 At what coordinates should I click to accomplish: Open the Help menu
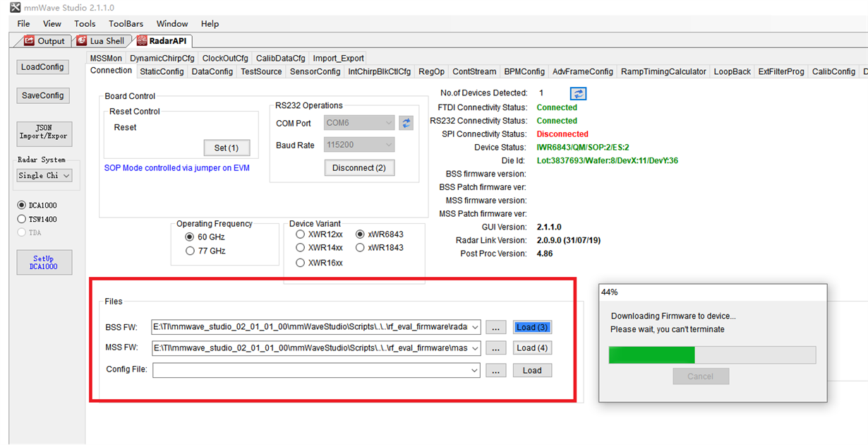pyautogui.click(x=210, y=23)
